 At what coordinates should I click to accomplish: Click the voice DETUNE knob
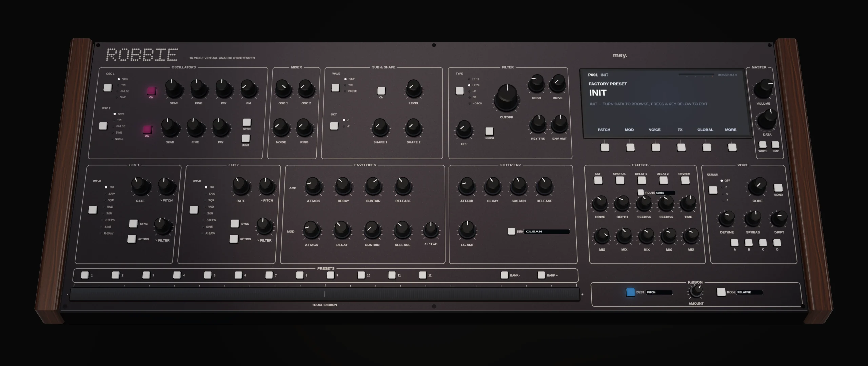[727, 219]
